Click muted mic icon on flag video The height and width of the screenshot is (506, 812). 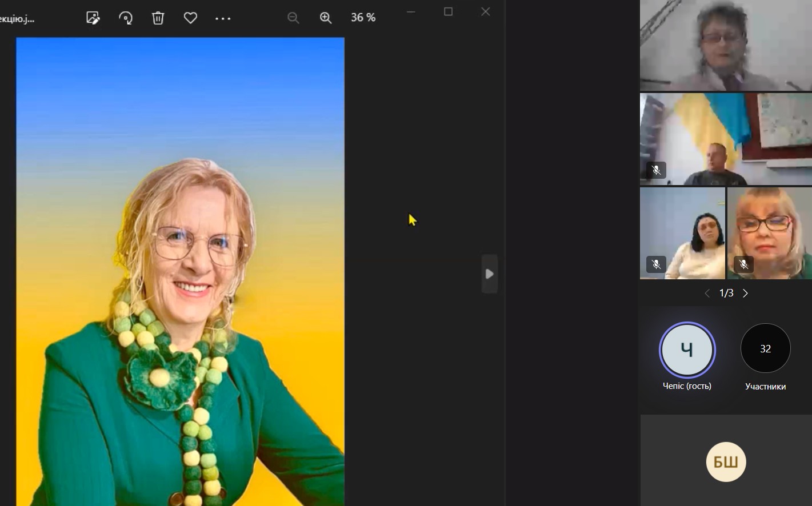pos(656,170)
